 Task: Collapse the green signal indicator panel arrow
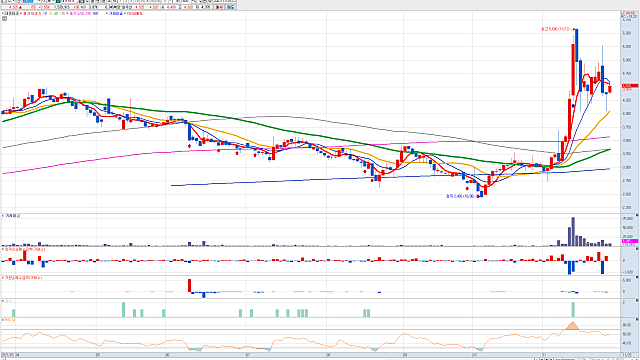click(x=3, y=301)
